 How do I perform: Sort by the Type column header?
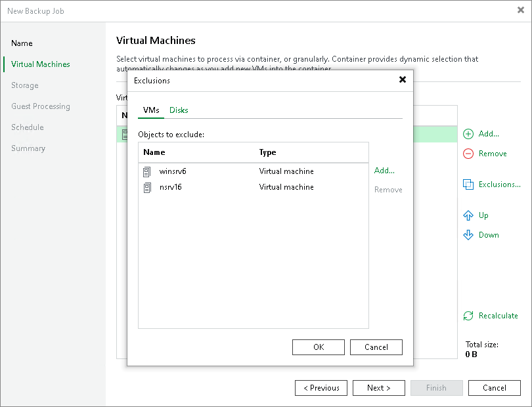tap(268, 152)
